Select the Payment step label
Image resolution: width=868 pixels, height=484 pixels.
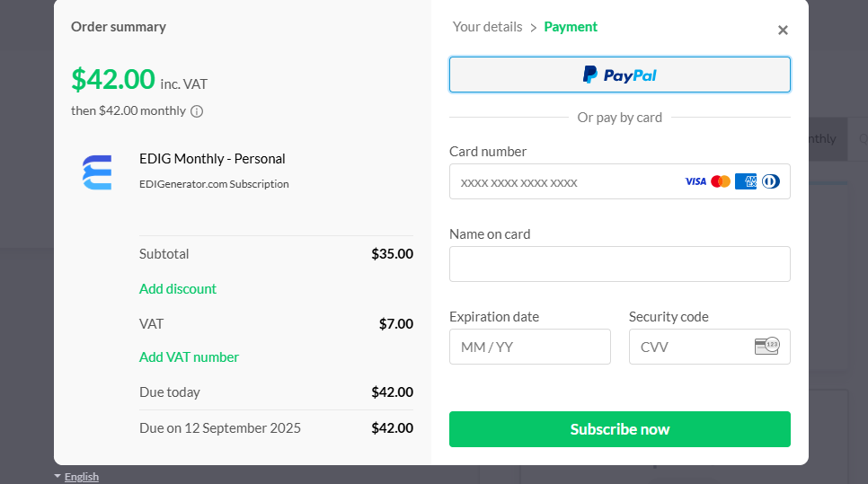click(571, 27)
